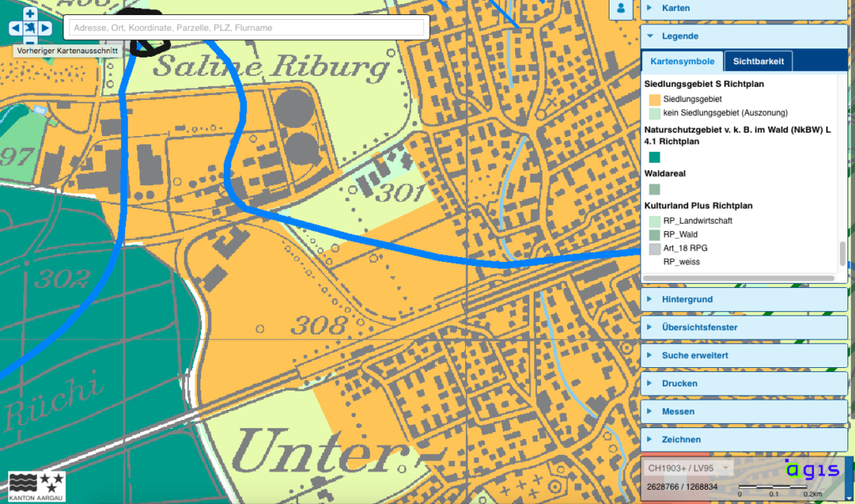Image resolution: width=855 pixels, height=504 pixels.
Task: Click the orange Siedlungsgebiet legend swatch
Action: (x=655, y=99)
